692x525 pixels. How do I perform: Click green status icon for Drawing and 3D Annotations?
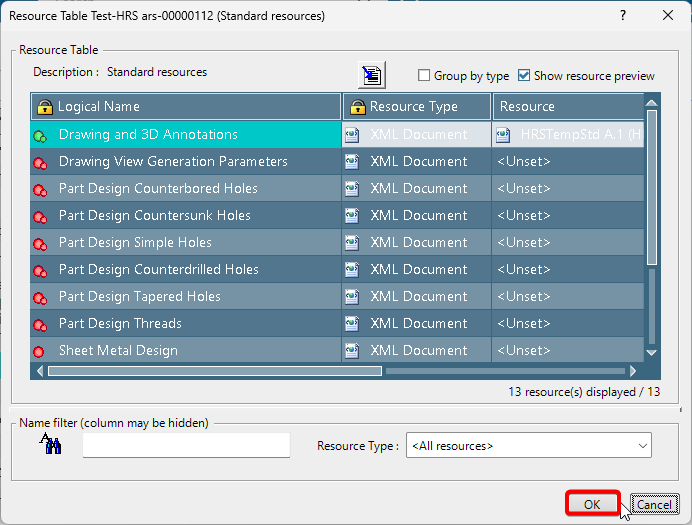(x=40, y=136)
